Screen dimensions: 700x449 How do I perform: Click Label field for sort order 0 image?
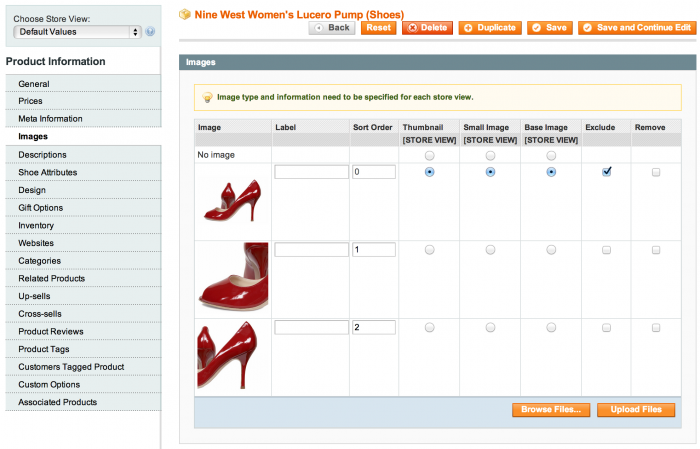[312, 172]
